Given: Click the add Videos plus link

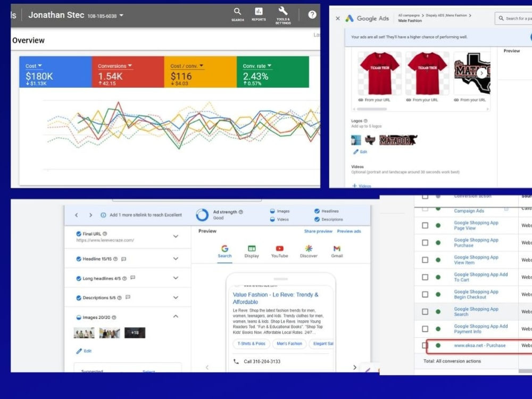Looking at the screenshot, I should [362, 186].
